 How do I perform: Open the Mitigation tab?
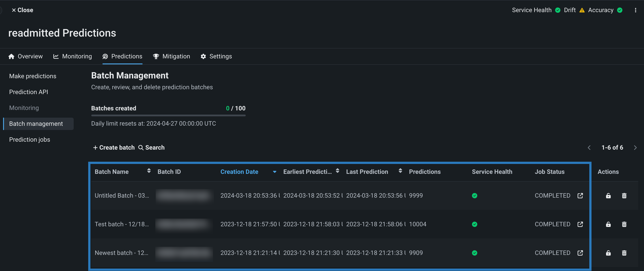172,56
